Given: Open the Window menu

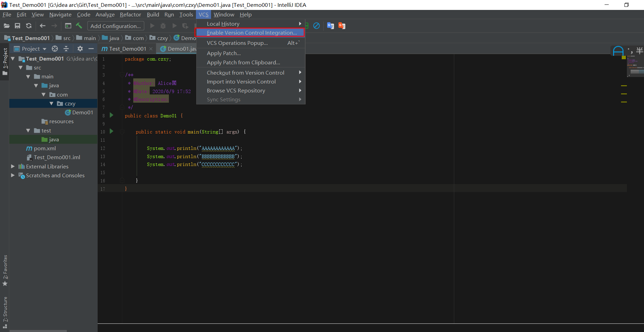Looking at the screenshot, I should 224,14.
